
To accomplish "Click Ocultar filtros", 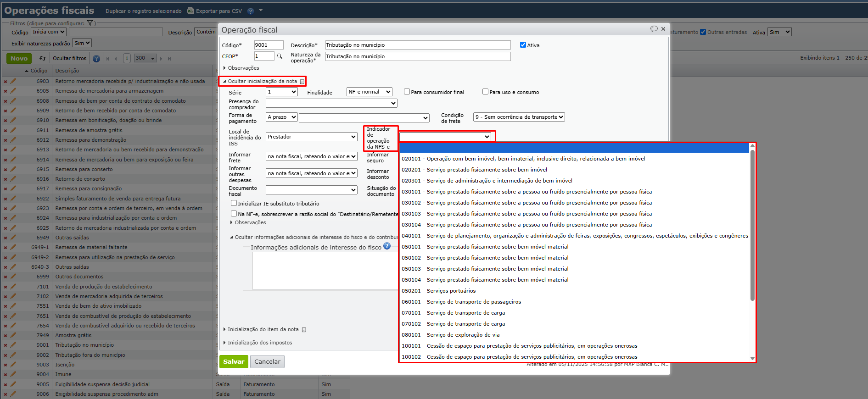I will pyautogui.click(x=69, y=58).
